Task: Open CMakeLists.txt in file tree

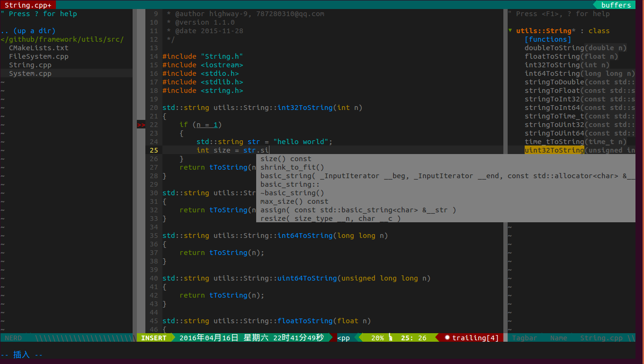Action: point(38,48)
